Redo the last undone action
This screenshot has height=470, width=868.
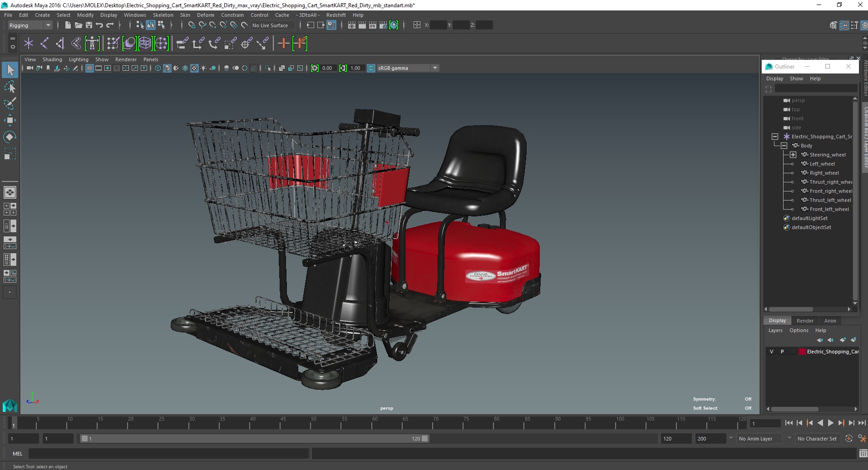[110, 25]
